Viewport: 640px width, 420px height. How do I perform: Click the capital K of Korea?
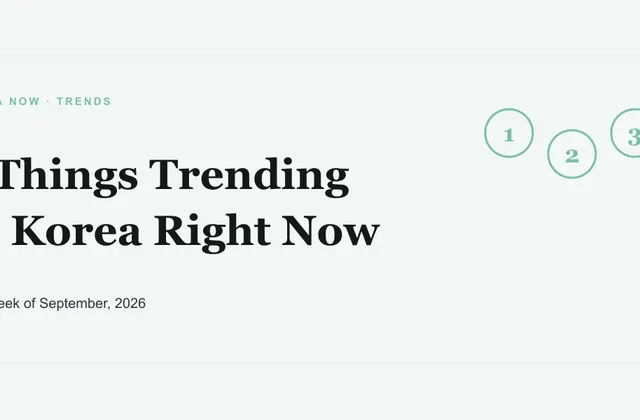click(x=29, y=230)
